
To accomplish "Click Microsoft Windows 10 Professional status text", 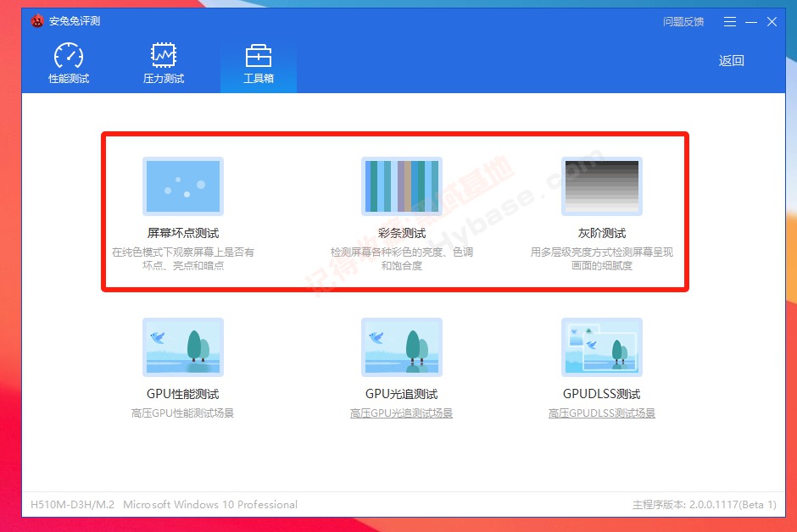I will click(210, 505).
